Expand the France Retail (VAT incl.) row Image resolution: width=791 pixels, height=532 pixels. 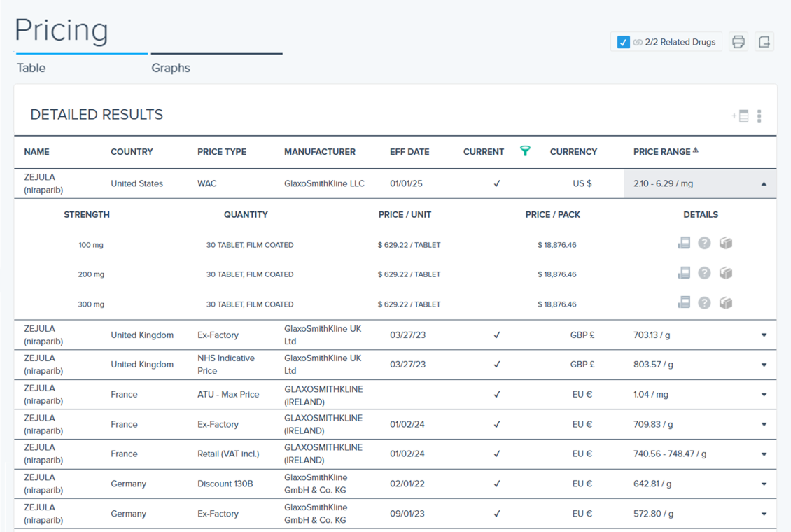click(x=764, y=454)
